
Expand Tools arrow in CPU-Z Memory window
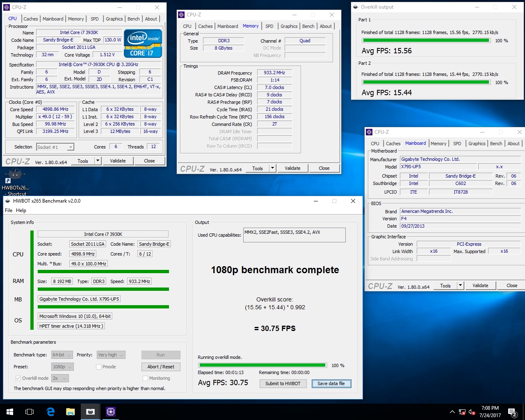pyautogui.click(x=273, y=168)
